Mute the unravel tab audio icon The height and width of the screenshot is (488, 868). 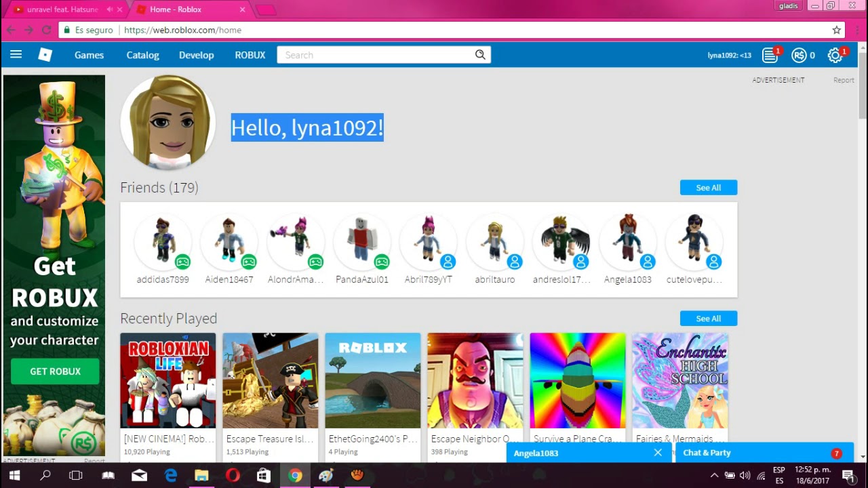coord(110,9)
